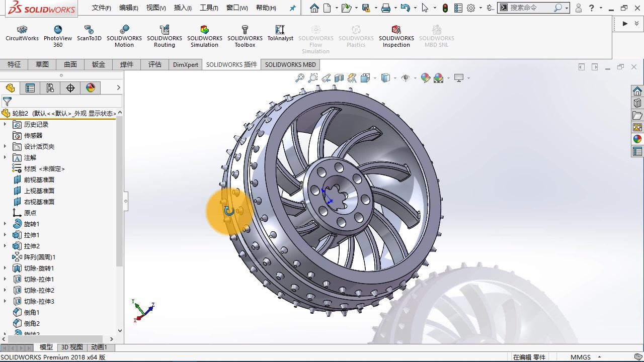Open MMGS unit system dropdown

[599, 357]
